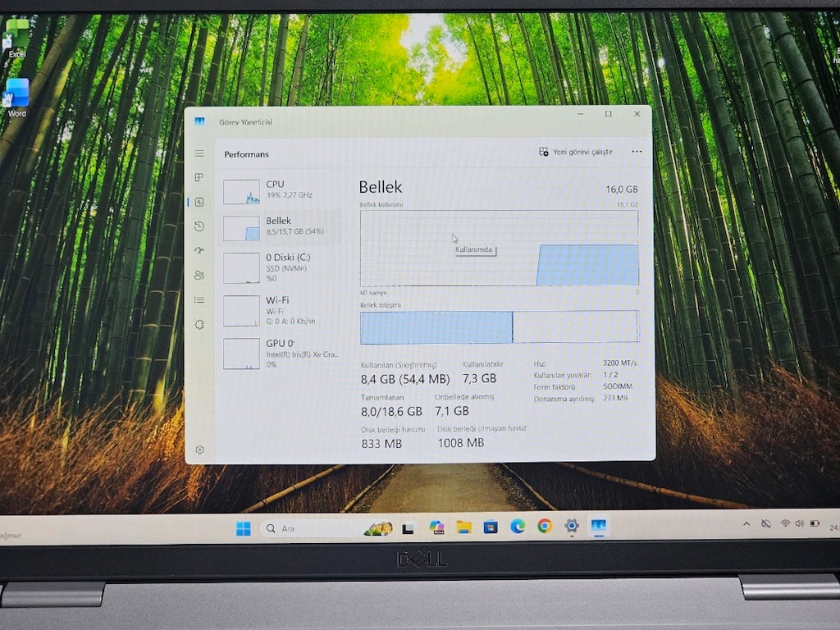Click the 16,0 GB total memory label

pyautogui.click(x=622, y=189)
